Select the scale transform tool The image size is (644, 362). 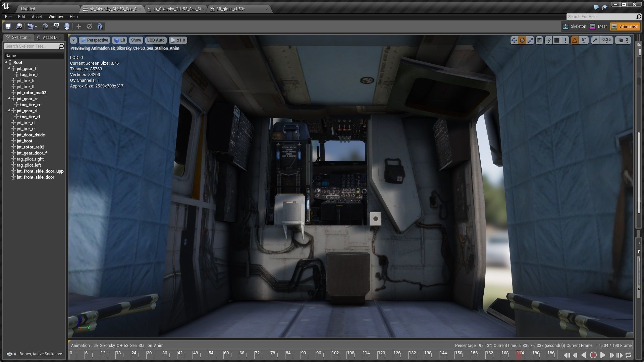pos(530,40)
